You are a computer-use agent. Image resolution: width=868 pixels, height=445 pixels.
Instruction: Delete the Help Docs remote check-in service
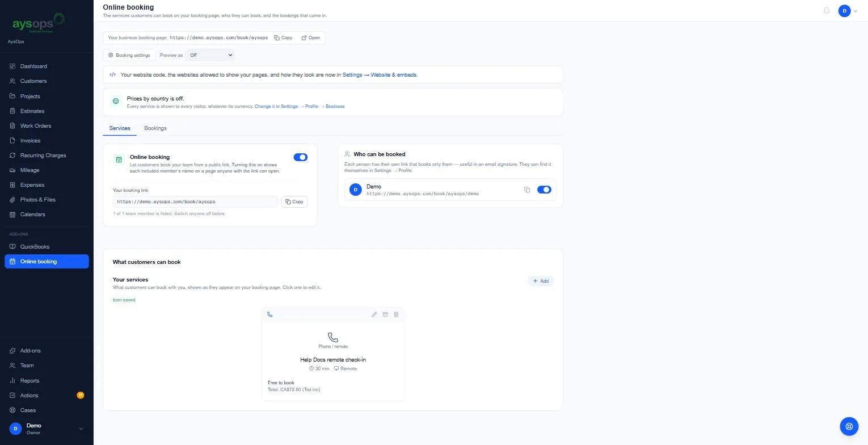tap(396, 314)
